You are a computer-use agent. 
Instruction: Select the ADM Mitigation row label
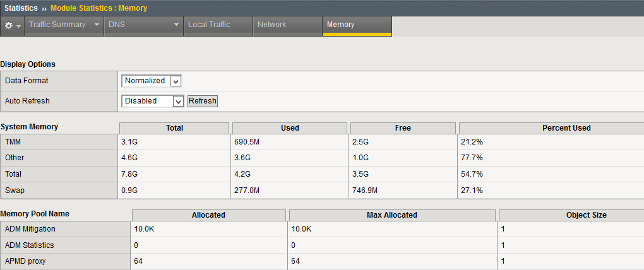tap(30, 230)
